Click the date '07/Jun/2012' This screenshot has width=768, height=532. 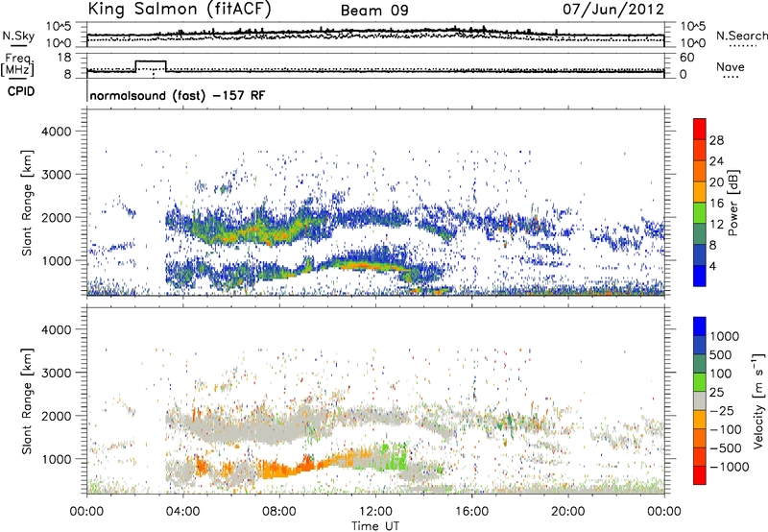pos(613,10)
